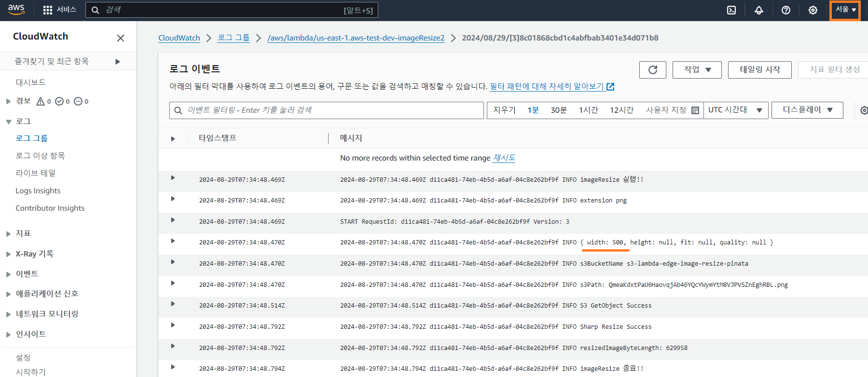Go to 로그 그룹 breadcrumb link

(234, 38)
